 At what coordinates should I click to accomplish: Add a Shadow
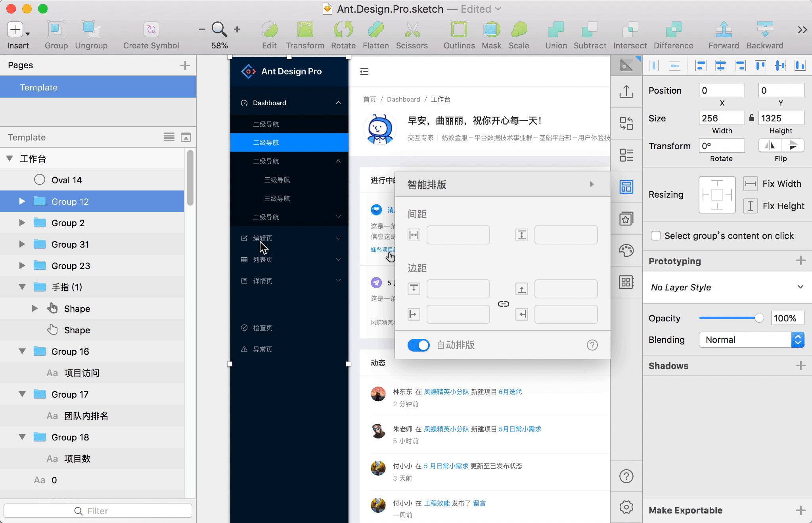coord(801,365)
